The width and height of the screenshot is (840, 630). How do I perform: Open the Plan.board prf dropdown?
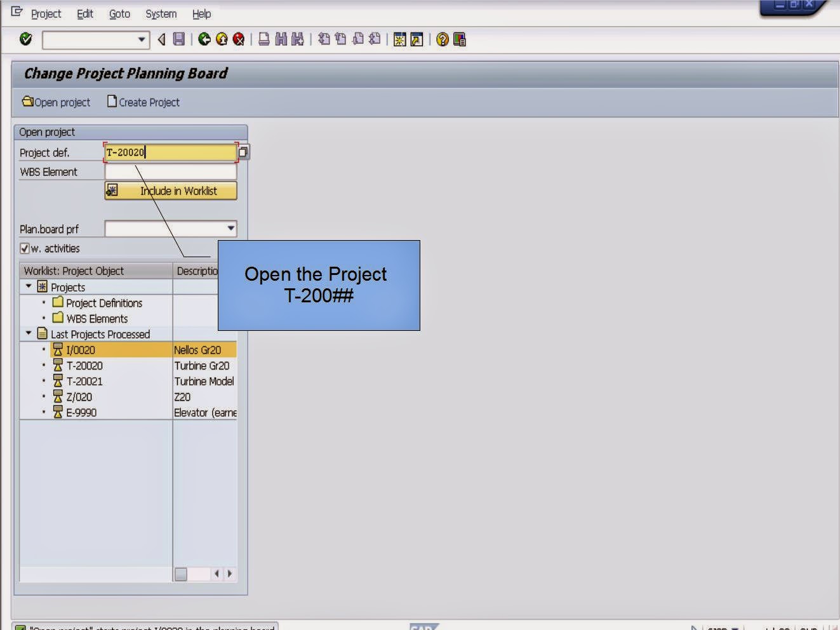(x=230, y=229)
